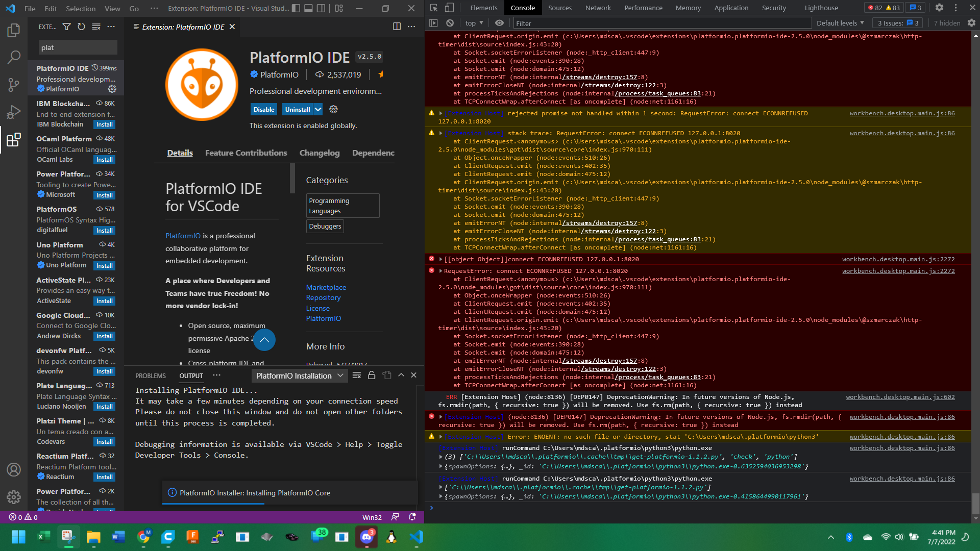Open the Manage gear in the activity bar
Screen dimensions: 980x551
14,496
